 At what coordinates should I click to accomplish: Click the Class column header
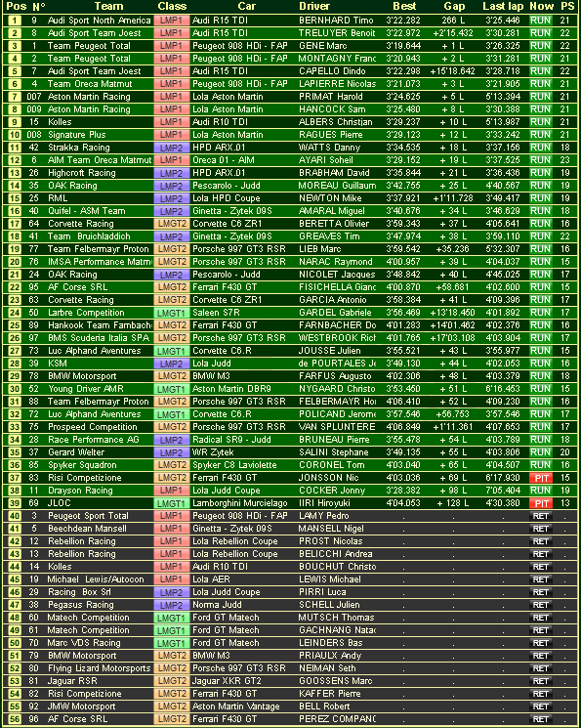pyautogui.click(x=172, y=6)
